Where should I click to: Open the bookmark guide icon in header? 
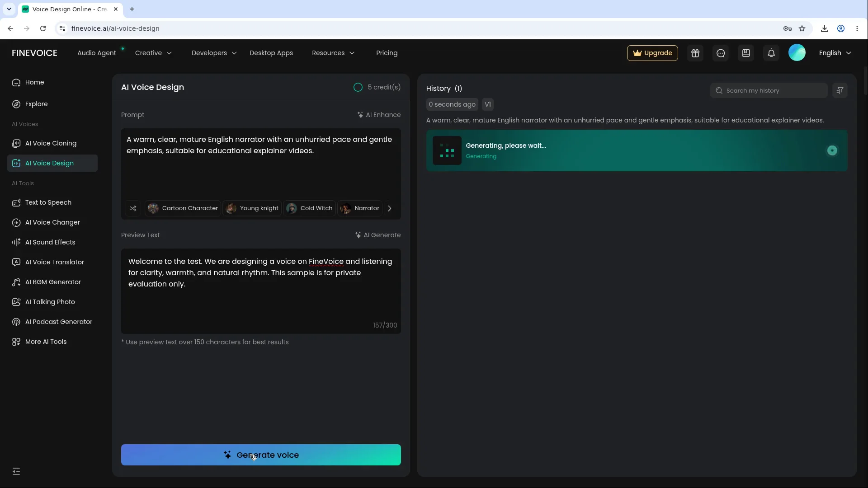[x=746, y=53]
